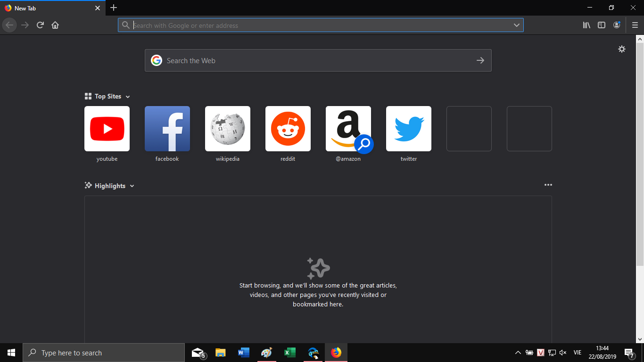
Task: Open the twitter top site tile
Action: tap(409, 129)
